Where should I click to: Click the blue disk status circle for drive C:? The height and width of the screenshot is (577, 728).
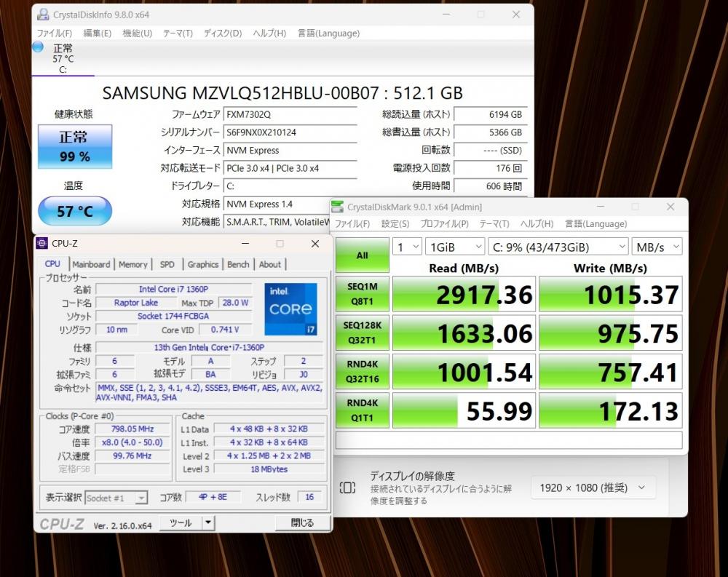pyautogui.click(x=38, y=47)
